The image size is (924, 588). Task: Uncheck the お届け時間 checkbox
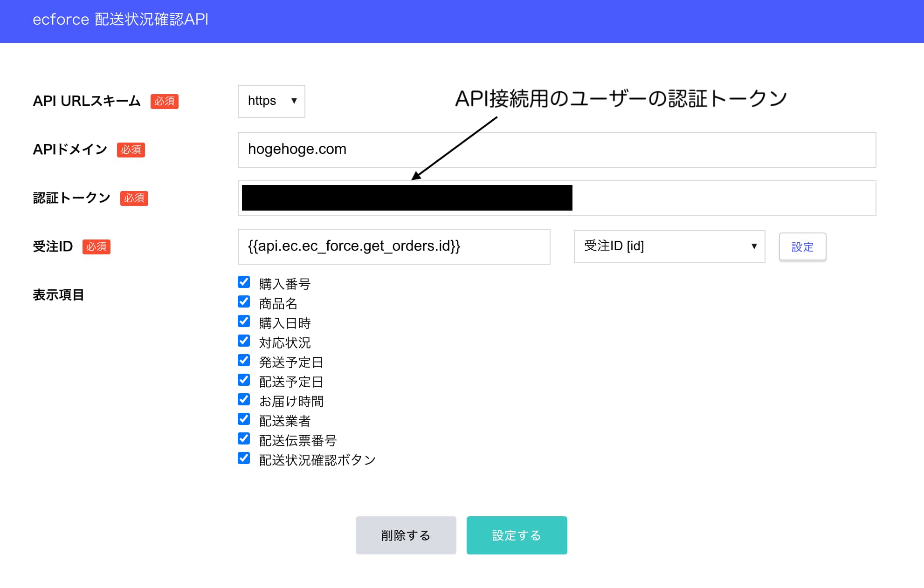[244, 400]
